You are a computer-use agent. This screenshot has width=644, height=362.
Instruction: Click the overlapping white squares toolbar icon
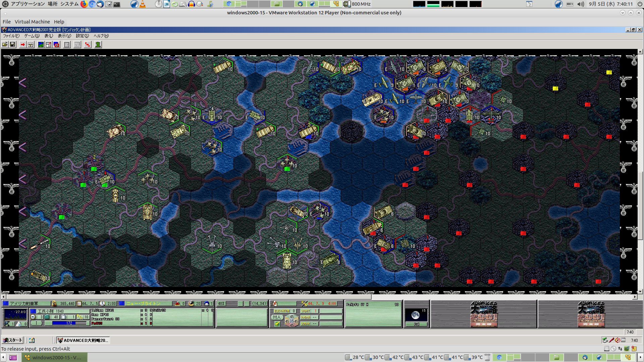(x=49, y=45)
